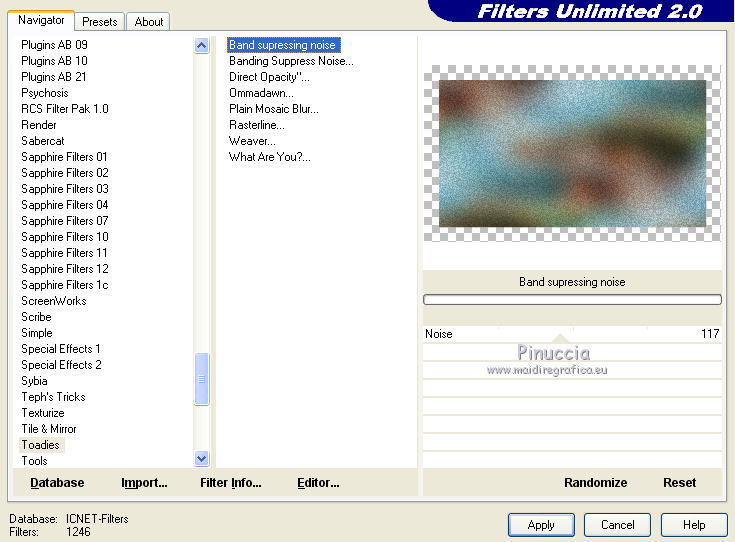Select Special Effects 1 category
The width and height of the screenshot is (735, 542).
pos(60,348)
